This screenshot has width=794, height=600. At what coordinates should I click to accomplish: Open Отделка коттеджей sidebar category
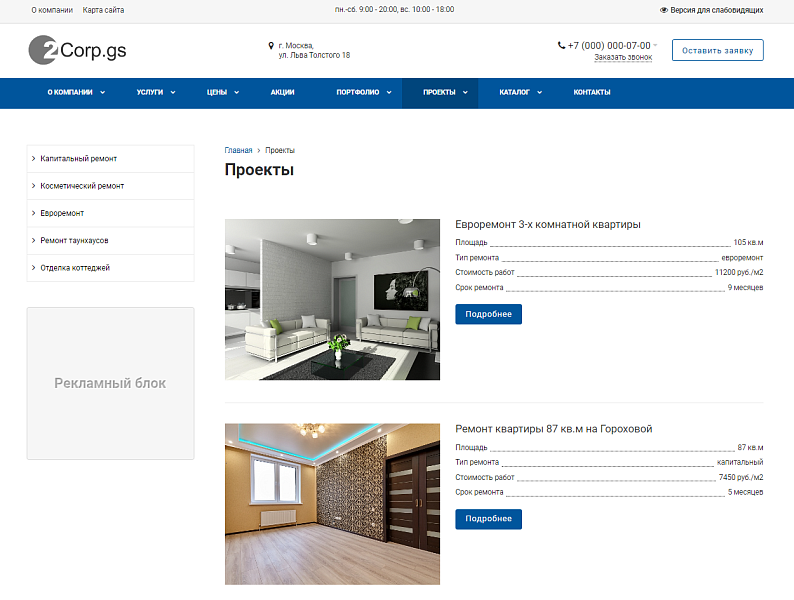pyautogui.click(x=75, y=268)
